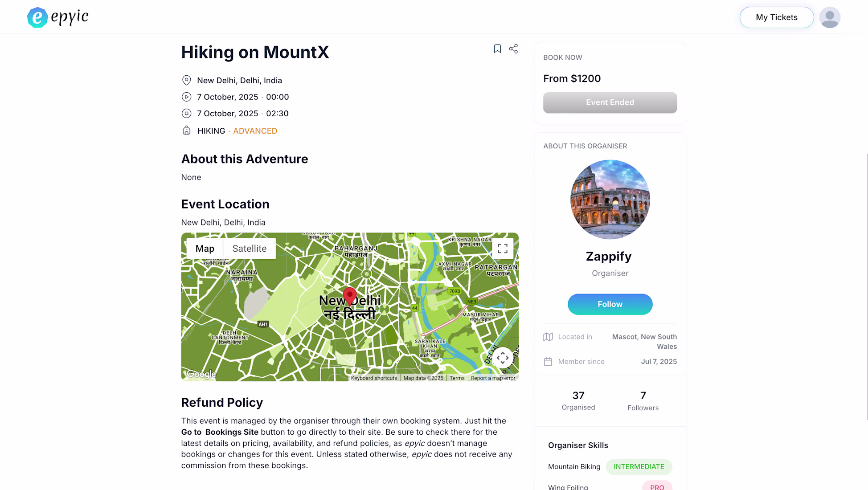
Task: Click the map camera pan control
Action: coord(503,358)
